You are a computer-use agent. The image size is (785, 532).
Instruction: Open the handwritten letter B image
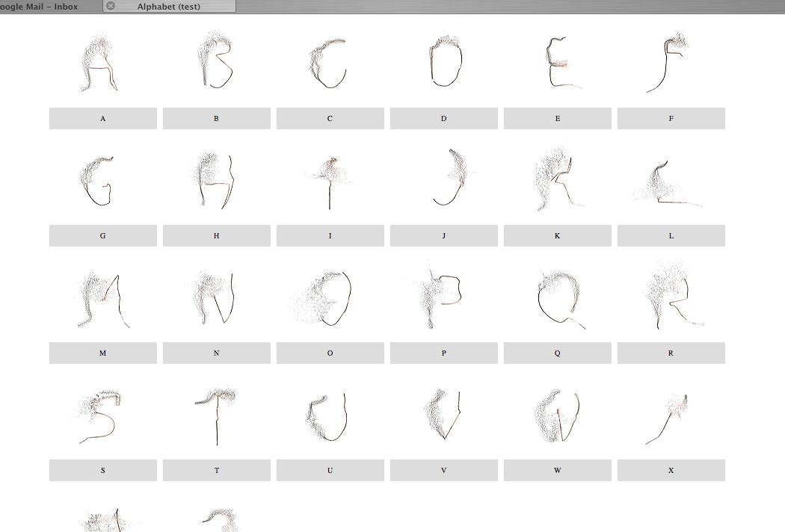[x=215, y=59]
